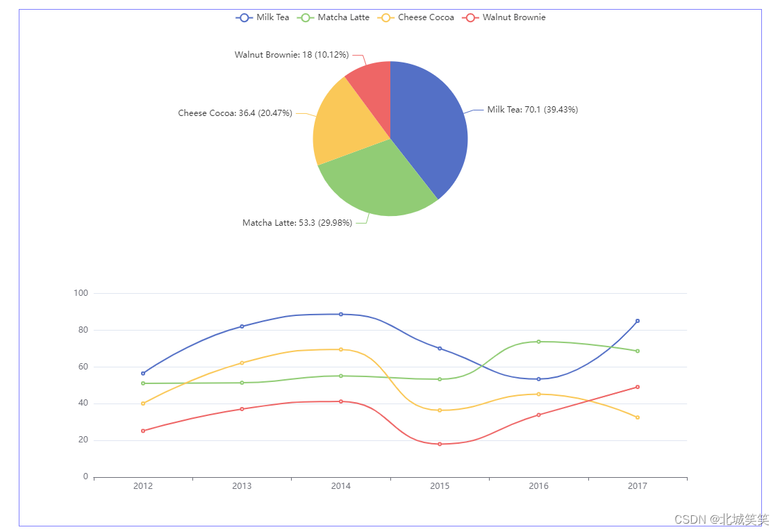Select the Cheese Cocoa data point at 2013
Screen dimensions: 780x532
tap(242, 363)
